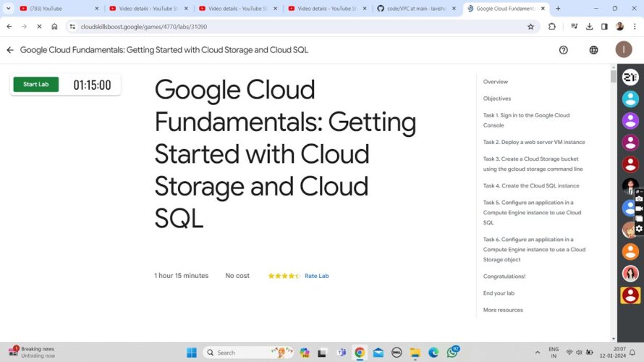This screenshot has height=362, width=644.
Task: Go back using the lab page arrow
Action: [x=10, y=50]
